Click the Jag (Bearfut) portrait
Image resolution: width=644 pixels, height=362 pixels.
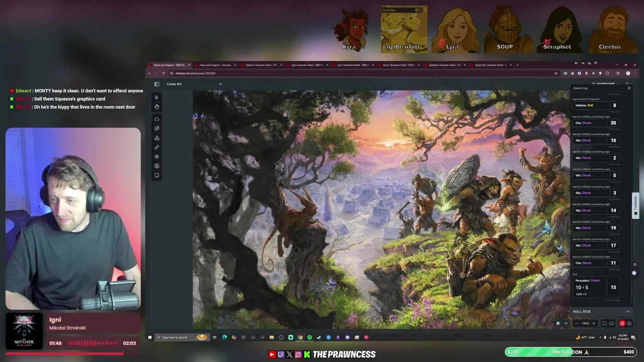[x=404, y=30]
